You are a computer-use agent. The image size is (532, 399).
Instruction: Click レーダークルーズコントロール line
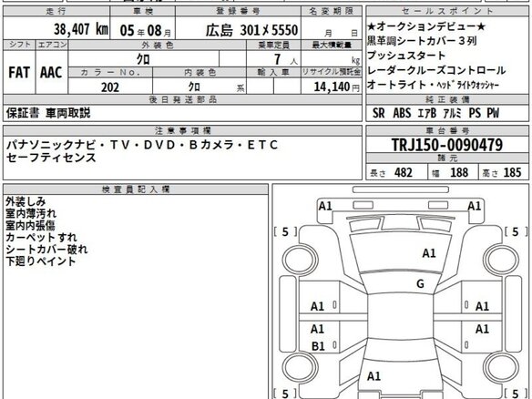(x=436, y=70)
